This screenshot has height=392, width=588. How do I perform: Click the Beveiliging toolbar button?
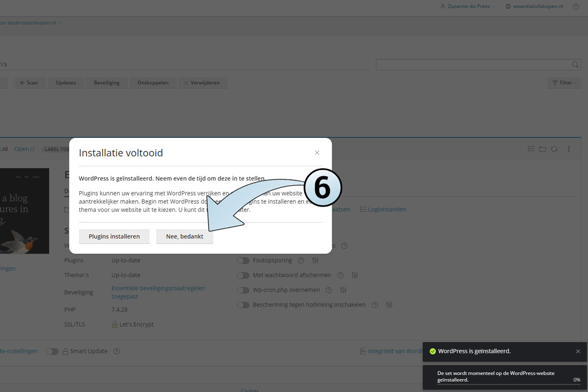coord(106,83)
